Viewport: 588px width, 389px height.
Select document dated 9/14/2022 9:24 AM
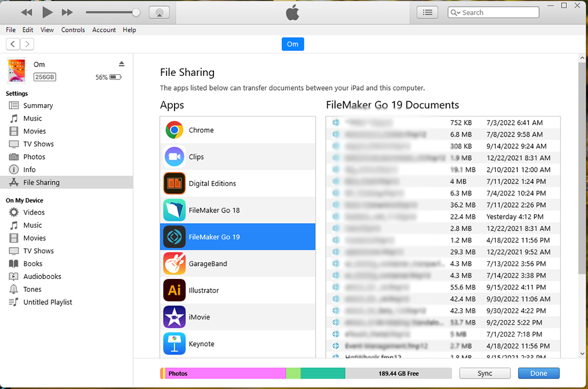[443, 146]
